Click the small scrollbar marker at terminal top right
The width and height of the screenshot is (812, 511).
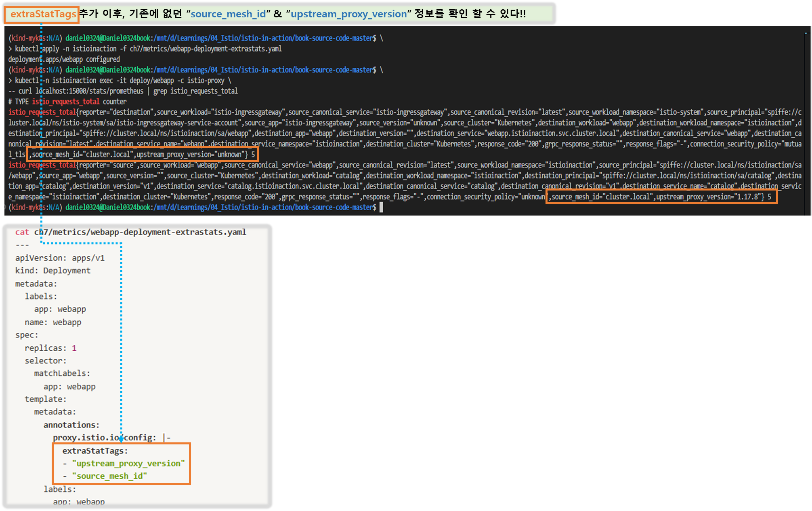tap(806, 33)
